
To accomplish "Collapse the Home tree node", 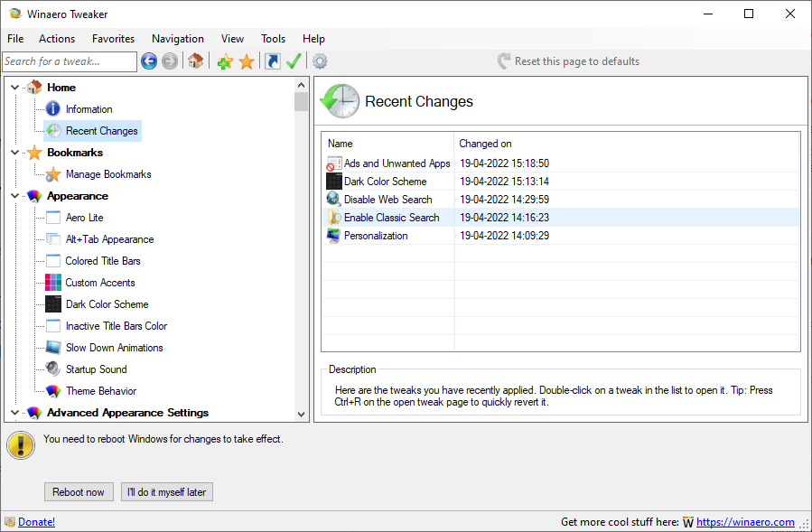I will [x=15, y=88].
